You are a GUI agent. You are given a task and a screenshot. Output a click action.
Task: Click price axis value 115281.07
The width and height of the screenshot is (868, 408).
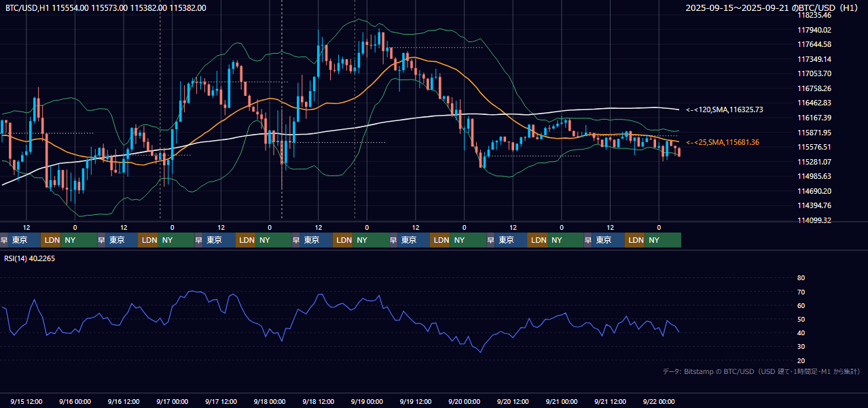point(815,162)
